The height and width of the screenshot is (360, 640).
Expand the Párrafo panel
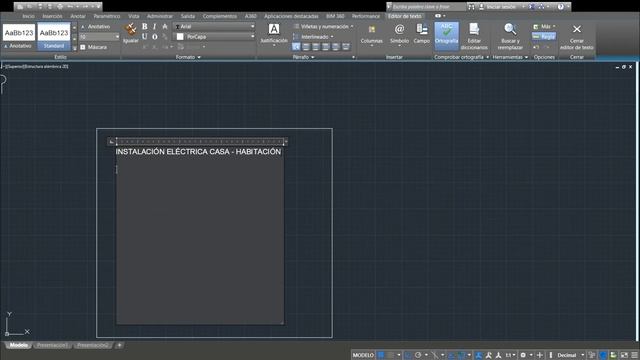pos(303,57)
